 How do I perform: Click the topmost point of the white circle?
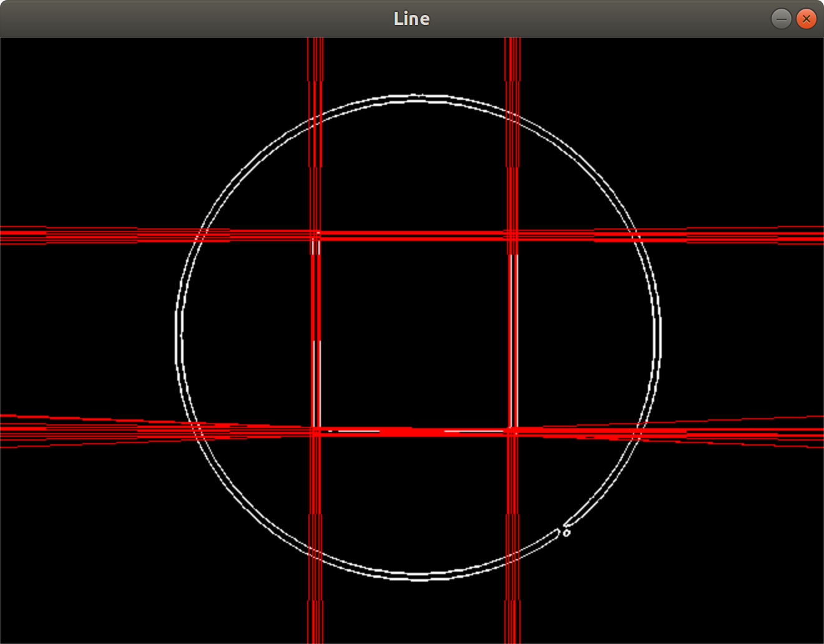[x=418, y=97]
